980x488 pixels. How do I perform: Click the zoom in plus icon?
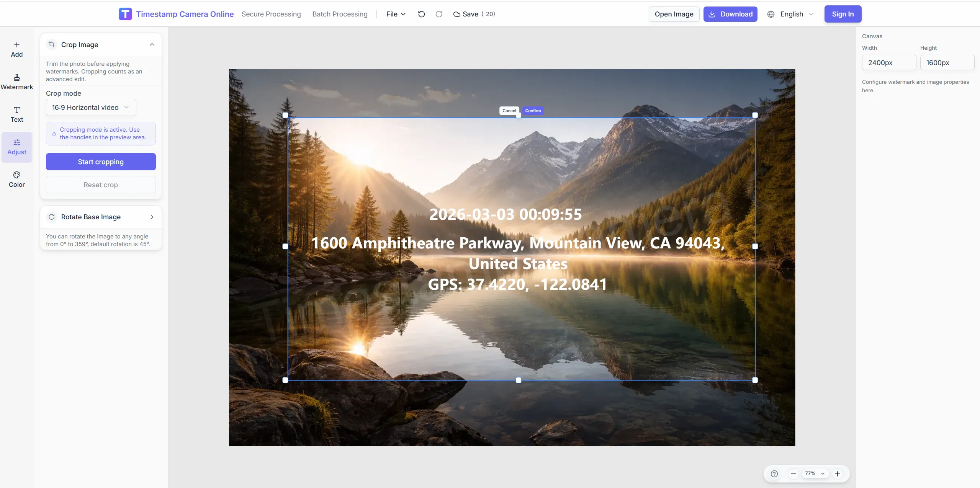click(x=838, y=474)
